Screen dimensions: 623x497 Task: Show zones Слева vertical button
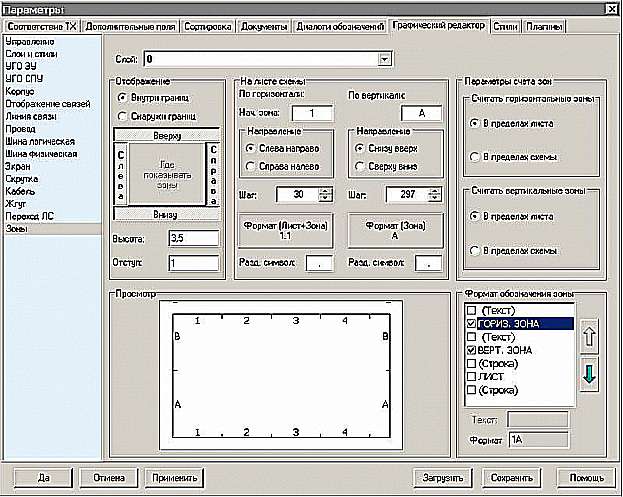point(120,175)
